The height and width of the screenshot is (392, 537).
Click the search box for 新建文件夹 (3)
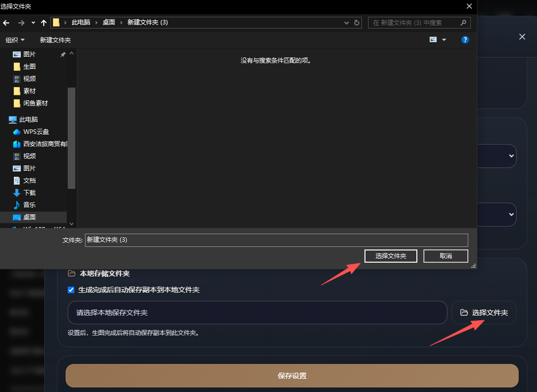coord(419,22)
